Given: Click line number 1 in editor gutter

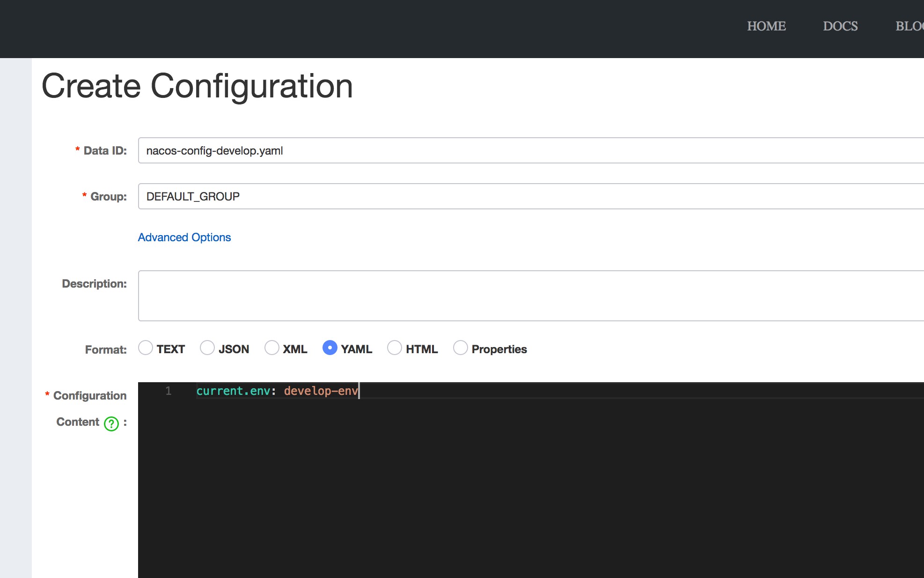Looking at the screenshot, I should [169, 391].
